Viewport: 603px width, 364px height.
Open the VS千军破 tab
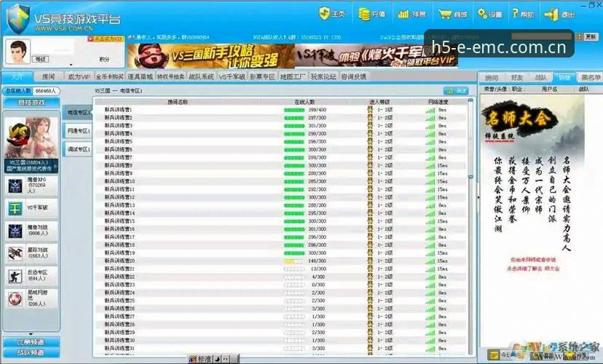(232, 76)
